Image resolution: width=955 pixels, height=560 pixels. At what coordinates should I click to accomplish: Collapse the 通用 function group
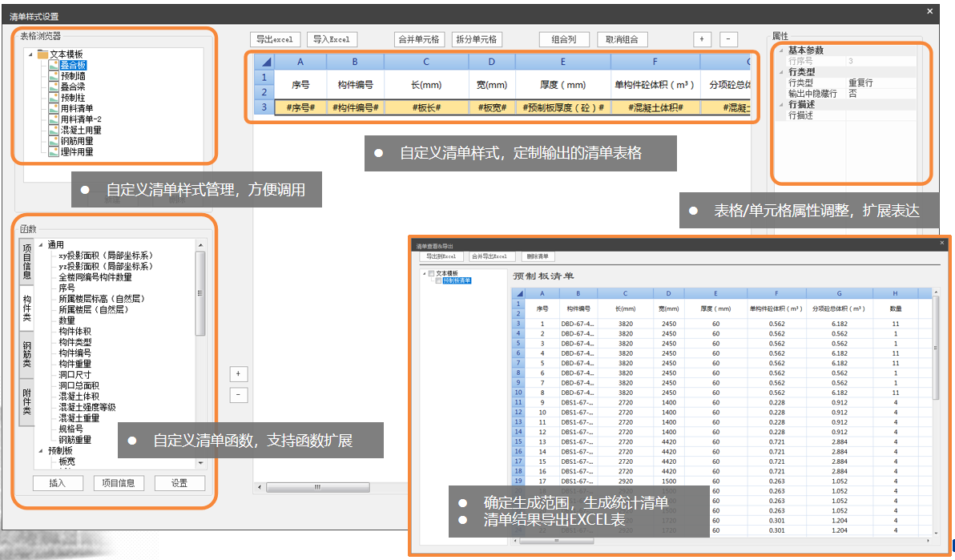pyautogui.click(x=40, y=244)
